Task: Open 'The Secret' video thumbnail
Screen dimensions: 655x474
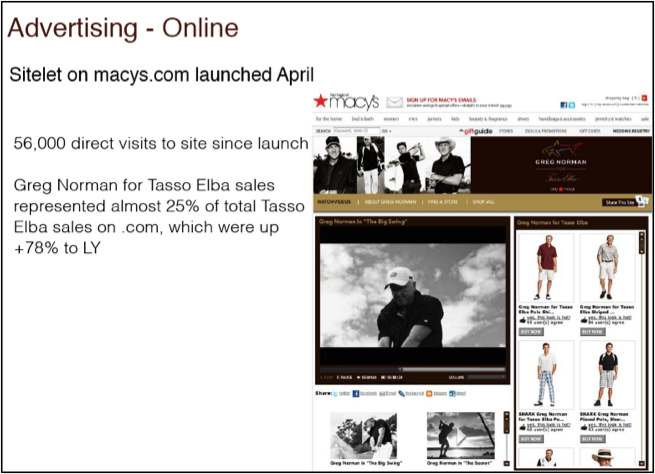Action: (x=461, y=435)
